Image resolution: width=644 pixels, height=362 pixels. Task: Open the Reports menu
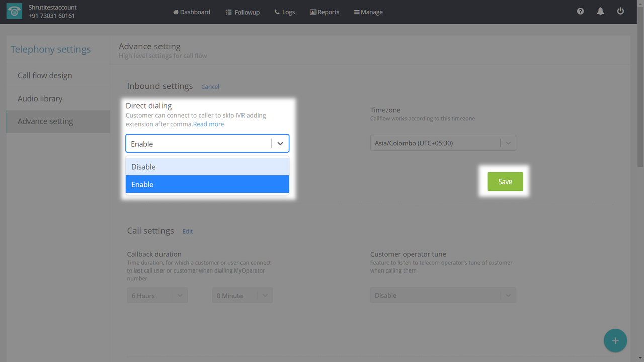[x=325, y=12]
